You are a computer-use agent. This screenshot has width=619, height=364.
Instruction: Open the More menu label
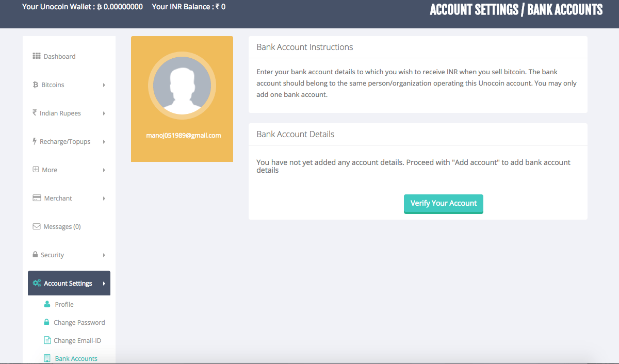tap(50, 170)
